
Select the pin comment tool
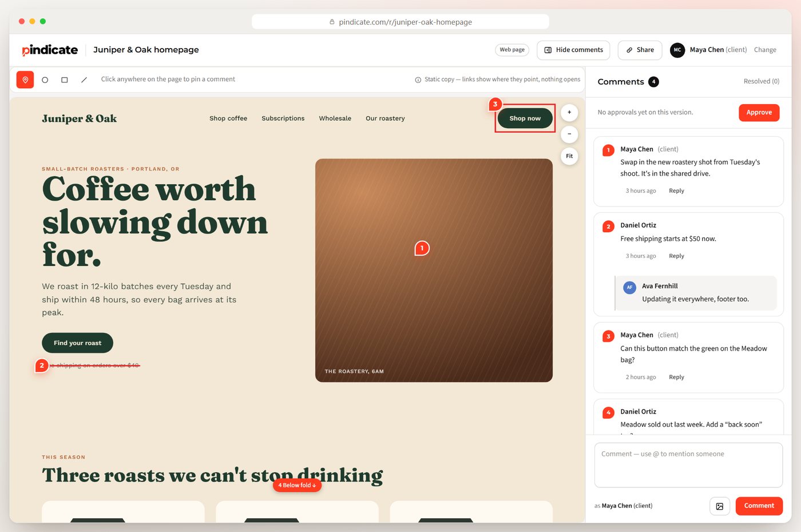pyautogui.click(x=25, y=80)
